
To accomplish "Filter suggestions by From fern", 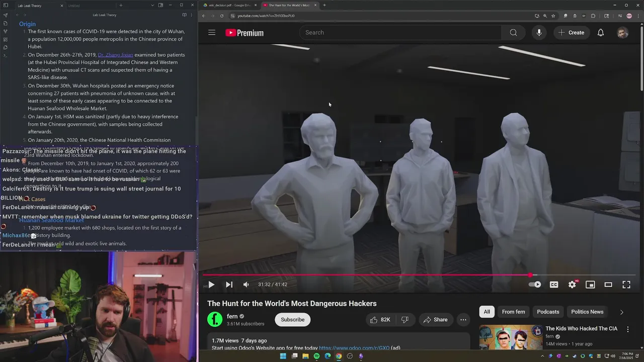I will pyautogui.click(x=513, y=312).
